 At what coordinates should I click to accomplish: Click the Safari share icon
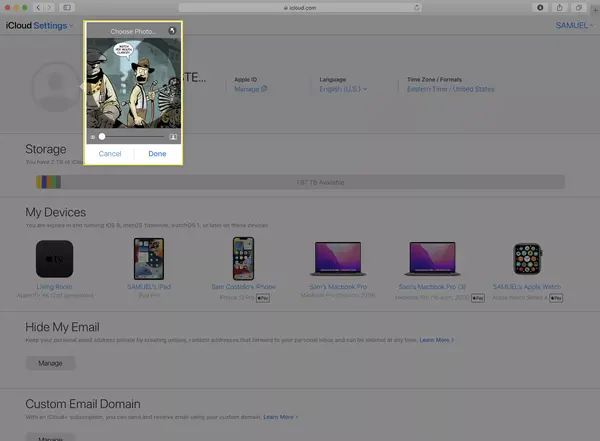[559, 7]
